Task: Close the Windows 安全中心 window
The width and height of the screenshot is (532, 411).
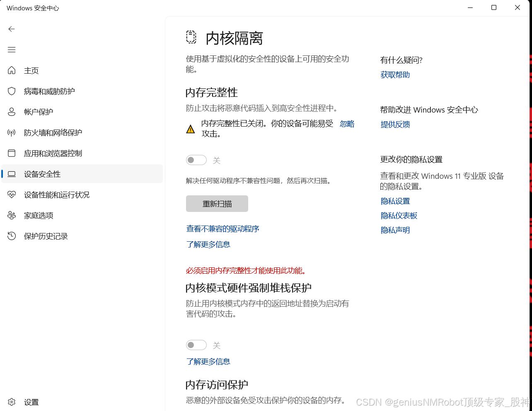Action: pyautogui.click(x=517, y=7)
